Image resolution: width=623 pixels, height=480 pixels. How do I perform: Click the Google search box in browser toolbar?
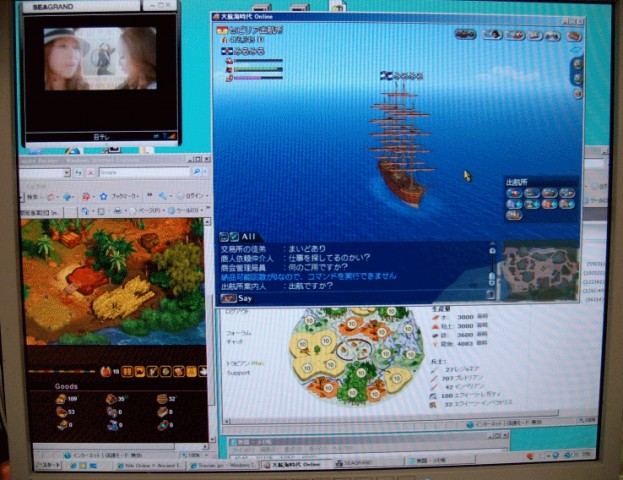point(144,172)
